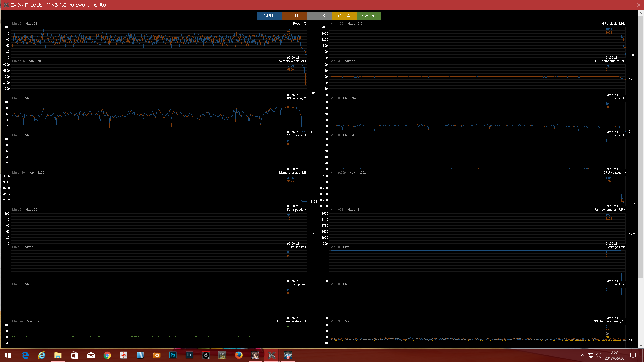Launch Internet Explorer from taskbar
This screenshot has height=362, width=644.
pyautogui.click(x=42, y=355)
